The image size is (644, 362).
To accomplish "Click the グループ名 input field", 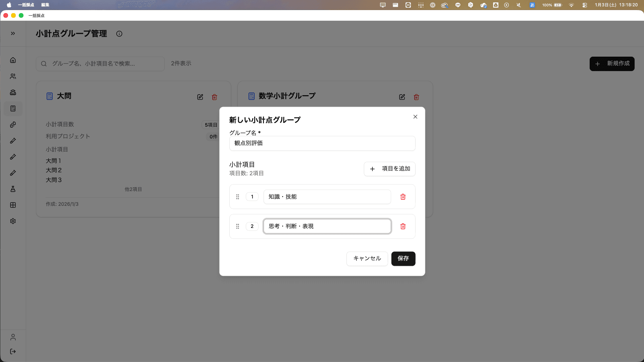I will [x=322, y=143].
